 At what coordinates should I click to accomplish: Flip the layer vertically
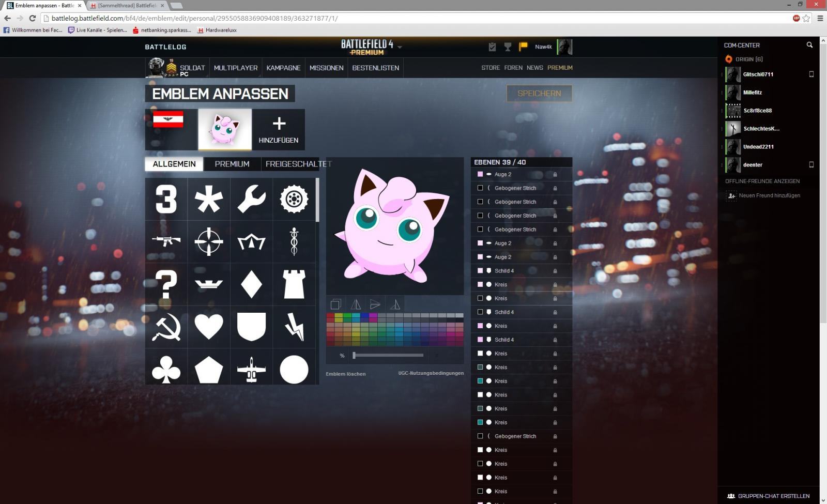(375, 304)
